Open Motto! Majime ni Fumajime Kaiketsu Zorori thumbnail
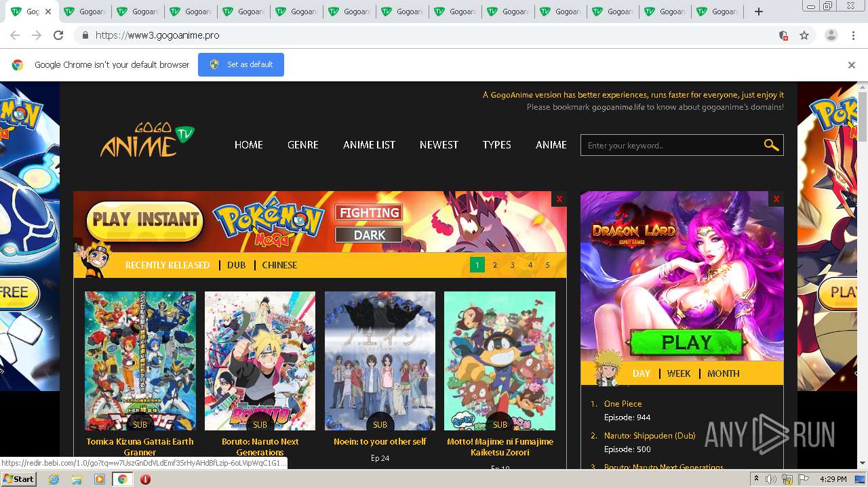The image size is (868, 488). 500,361
